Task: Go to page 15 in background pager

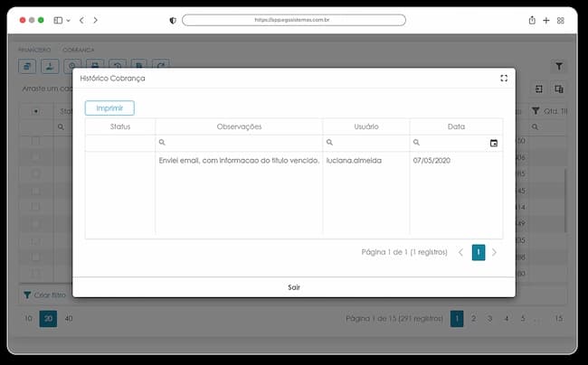Action: (559, 319)
